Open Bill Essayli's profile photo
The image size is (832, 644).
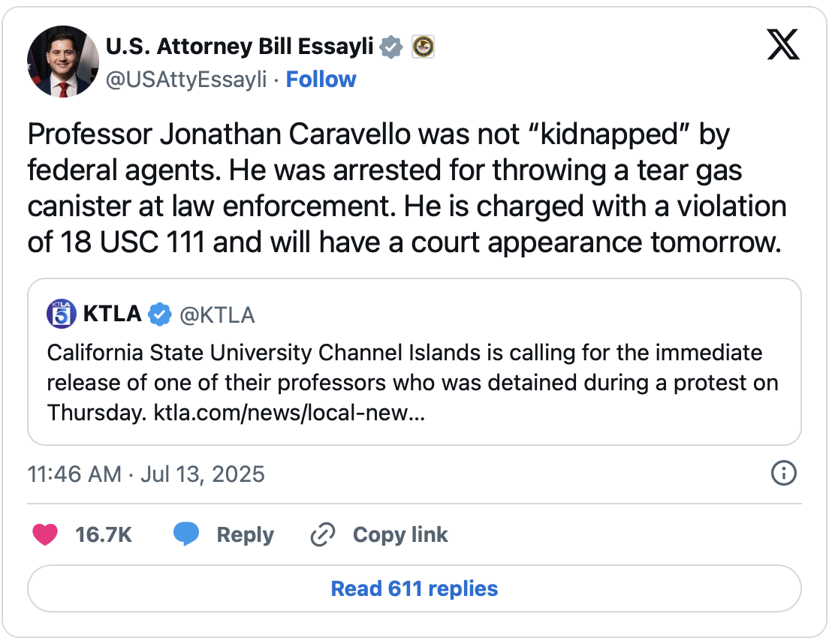pos(63,62)
